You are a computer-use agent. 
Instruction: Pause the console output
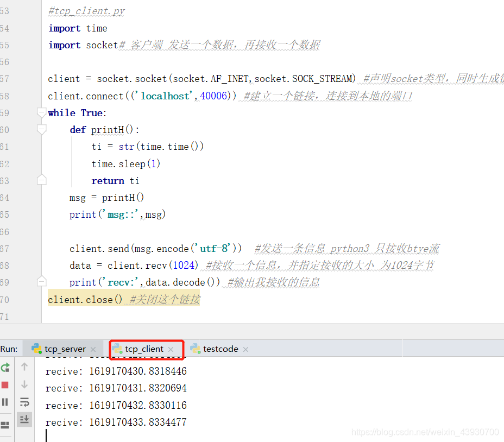(5, 402)
